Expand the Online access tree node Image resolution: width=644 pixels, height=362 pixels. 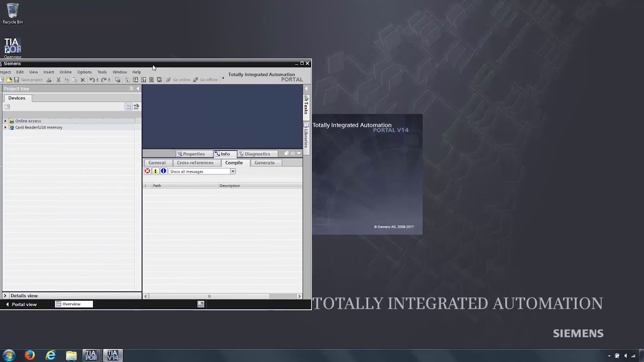click(5, 121)
